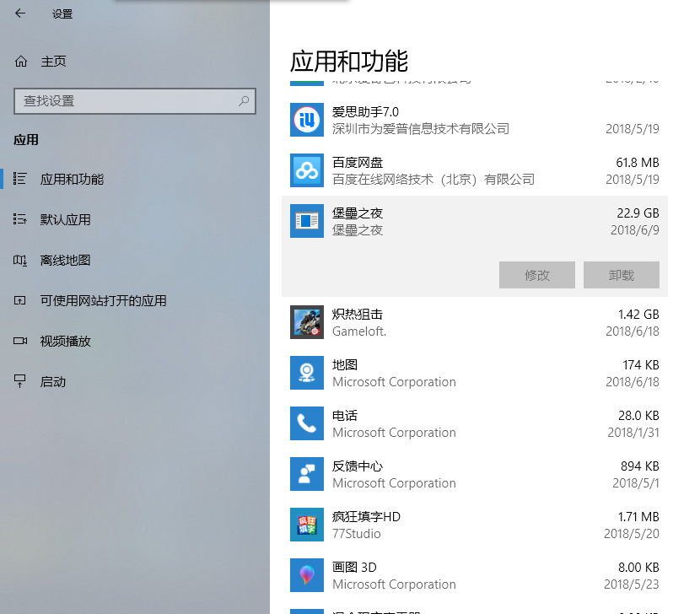Click the 离线地图 map icon
The width and height of the screenshot is (700, 614).
[19, 260]
